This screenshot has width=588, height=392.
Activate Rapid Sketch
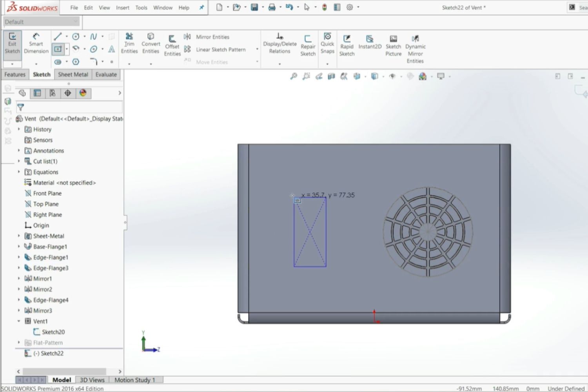(347, 44)
